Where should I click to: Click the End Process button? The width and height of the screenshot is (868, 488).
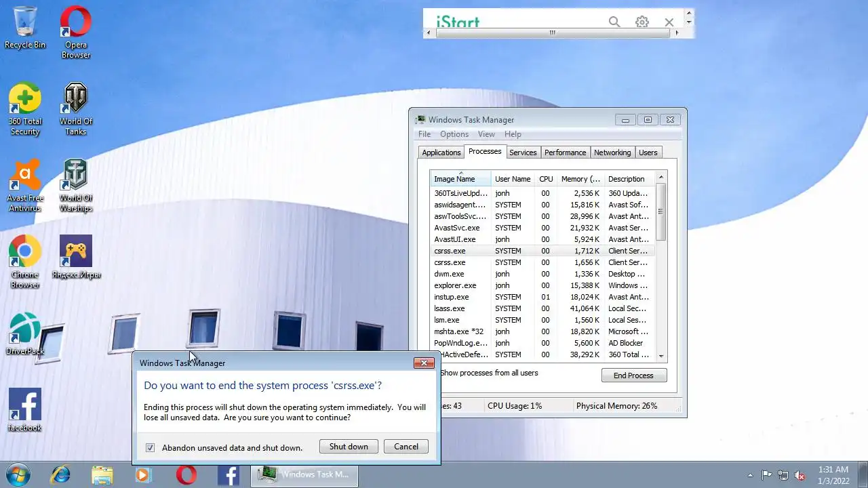[633, 375]
